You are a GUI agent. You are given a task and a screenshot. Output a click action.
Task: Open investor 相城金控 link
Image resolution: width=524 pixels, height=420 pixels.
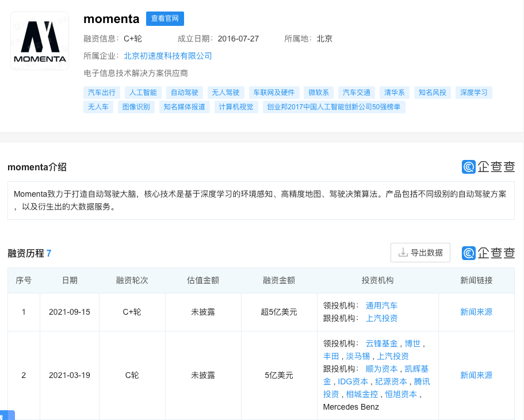click(362, 395)
